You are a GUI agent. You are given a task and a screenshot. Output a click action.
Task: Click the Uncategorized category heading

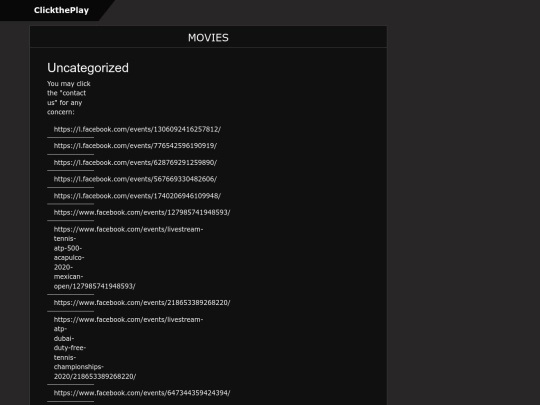[x=88, y=68]
